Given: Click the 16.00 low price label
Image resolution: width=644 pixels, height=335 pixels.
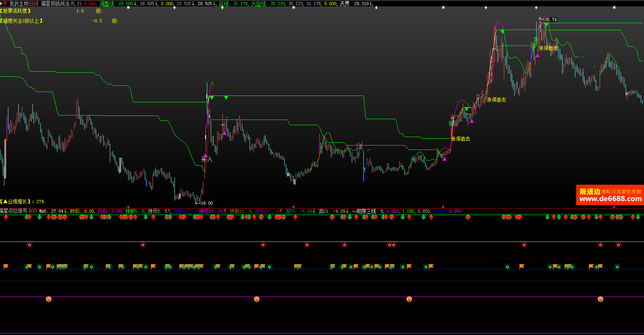Looking at the screenshot, I should [x=207, y=203].
